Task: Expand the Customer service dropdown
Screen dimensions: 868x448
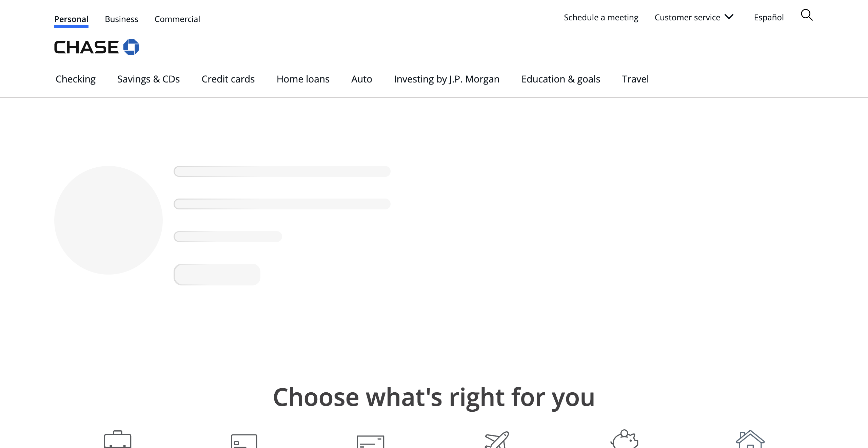Action: pyautogui.click(x=694, y=17)
